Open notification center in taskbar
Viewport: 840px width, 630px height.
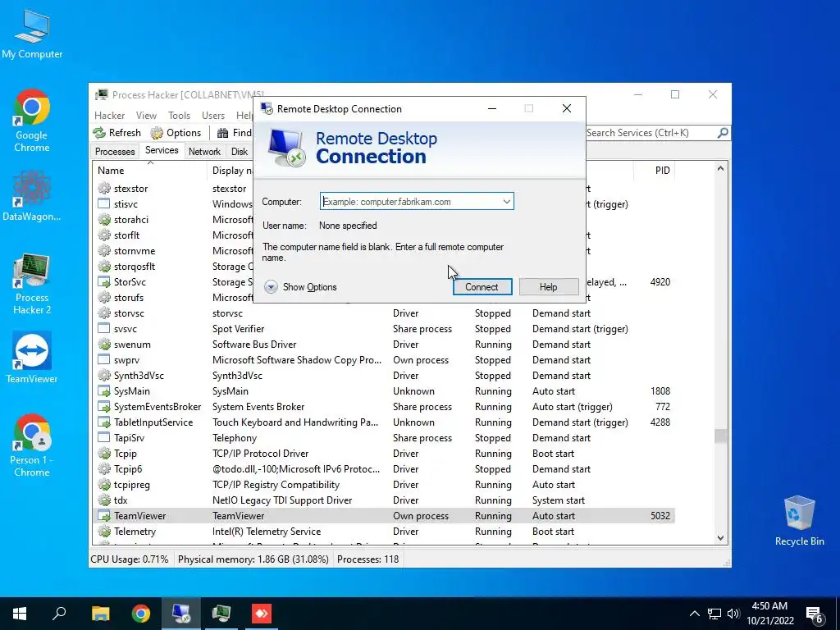tap(815, 614)
